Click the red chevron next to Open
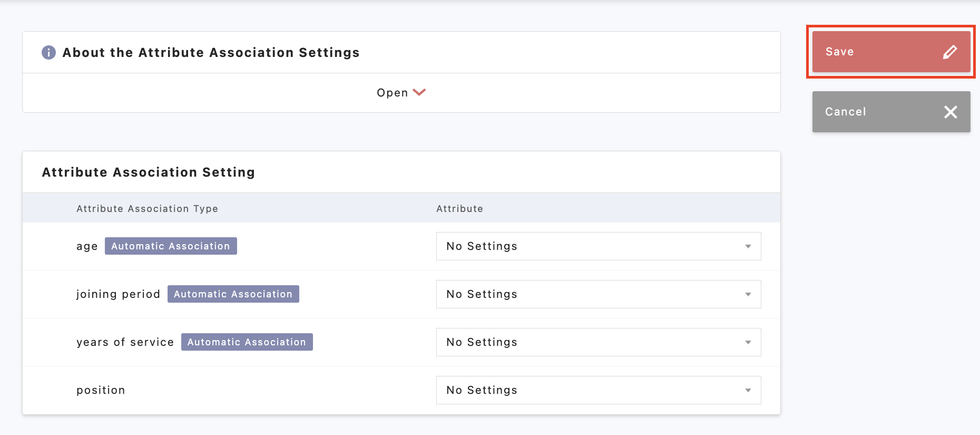 pyautogui.click(x=419, y=92)
